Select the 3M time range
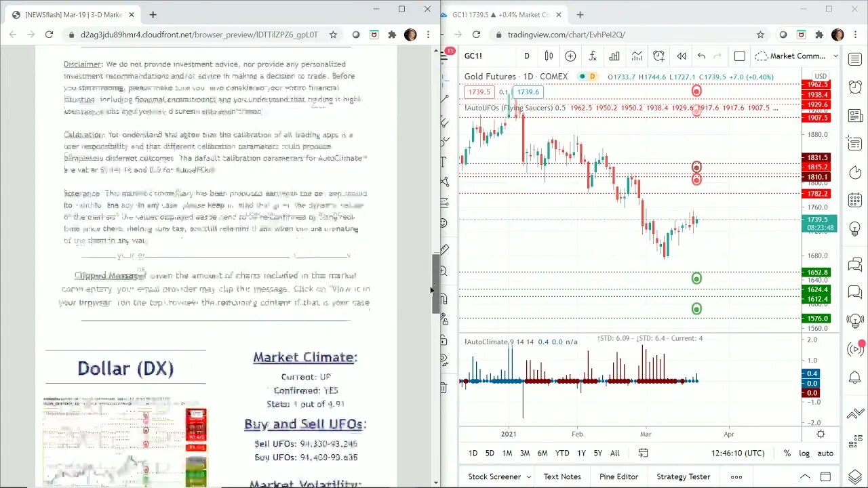The height and width of the screenshot is (488, 868). (524, 453)
